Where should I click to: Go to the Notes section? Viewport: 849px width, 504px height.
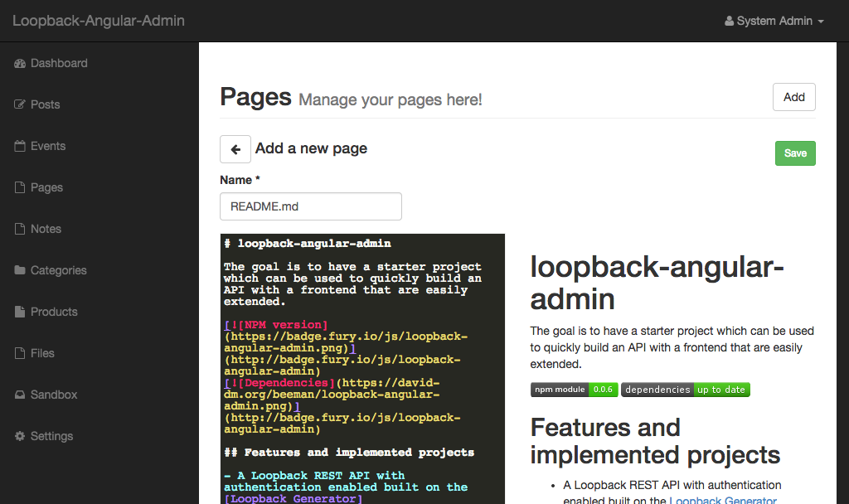point(46,229)
